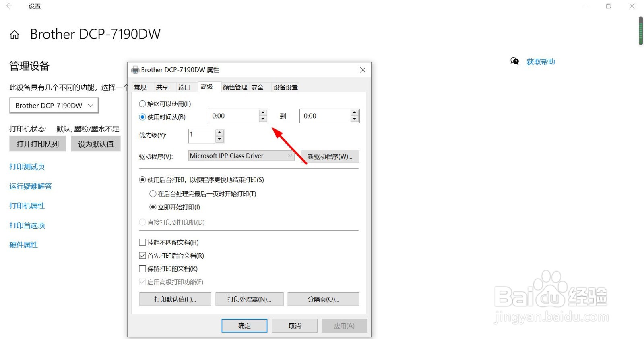The image size is (644, 339).
Task: Click the 获取帮助 link
Action: (x=541, y=62)
